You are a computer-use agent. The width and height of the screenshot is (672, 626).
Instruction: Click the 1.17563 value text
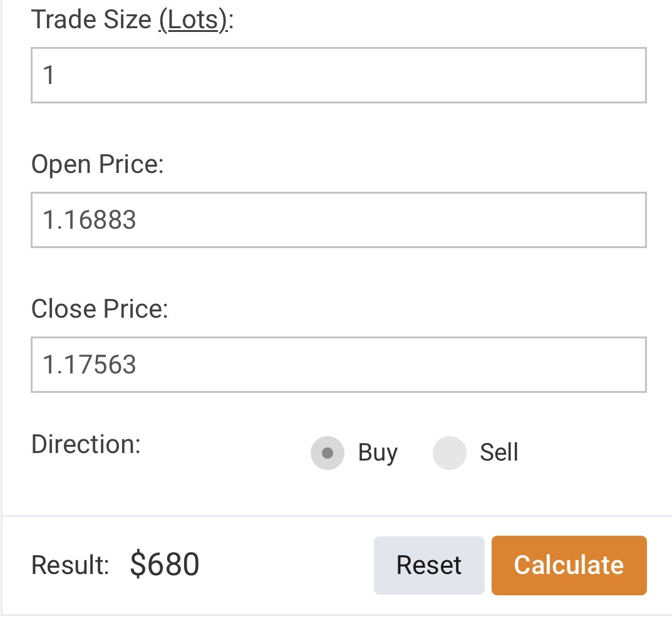click(90, 365)
